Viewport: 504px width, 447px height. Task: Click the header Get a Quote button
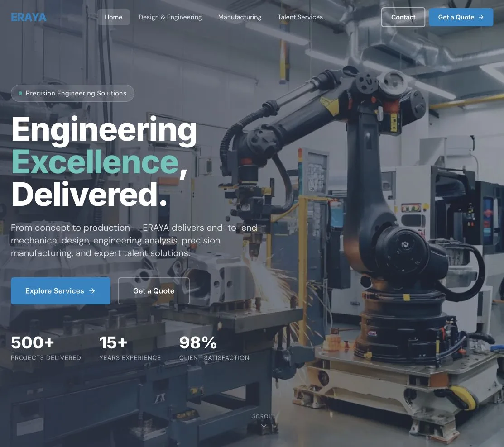461,17
